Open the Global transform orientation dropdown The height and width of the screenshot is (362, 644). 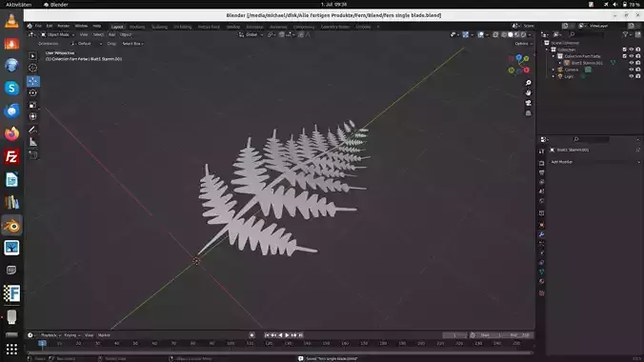point(251,35)
